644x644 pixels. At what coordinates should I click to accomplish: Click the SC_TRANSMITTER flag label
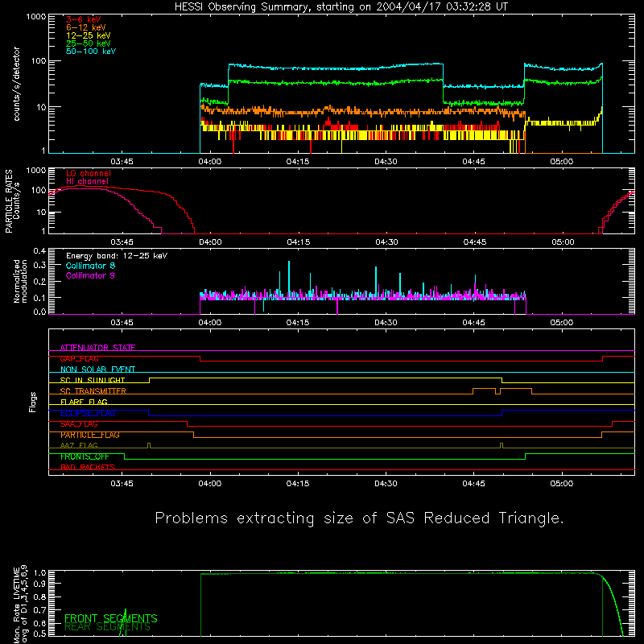[93, 390]
